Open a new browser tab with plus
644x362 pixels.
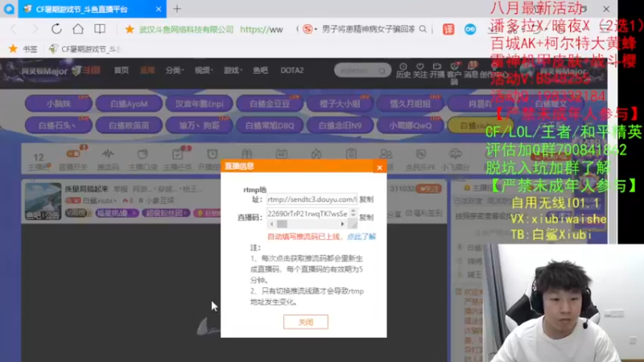[177, 9]
